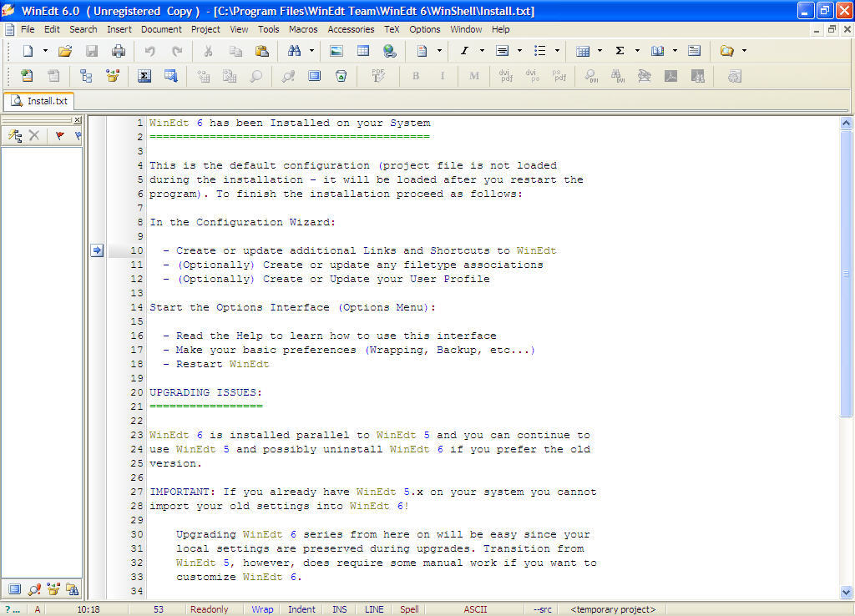Screen dimensions: 855x616
Task: Click the blue table environment icon
Action: coord(582,51)
